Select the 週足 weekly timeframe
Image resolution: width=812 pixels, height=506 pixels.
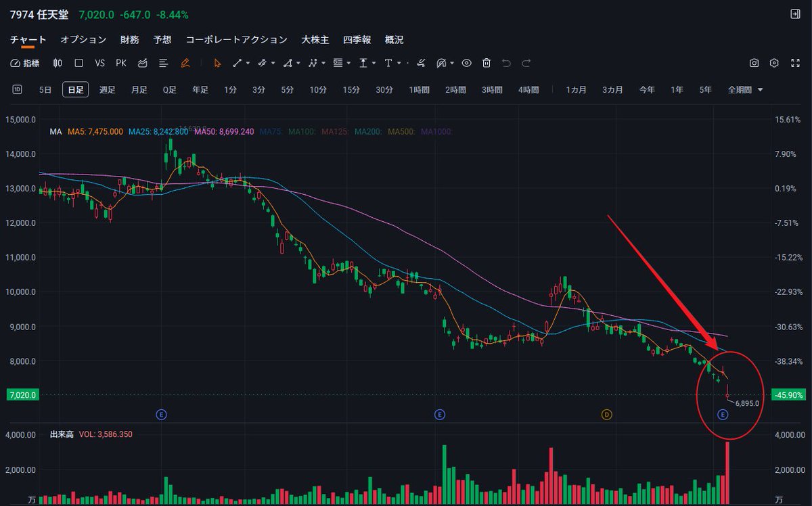tap(108, 89)
